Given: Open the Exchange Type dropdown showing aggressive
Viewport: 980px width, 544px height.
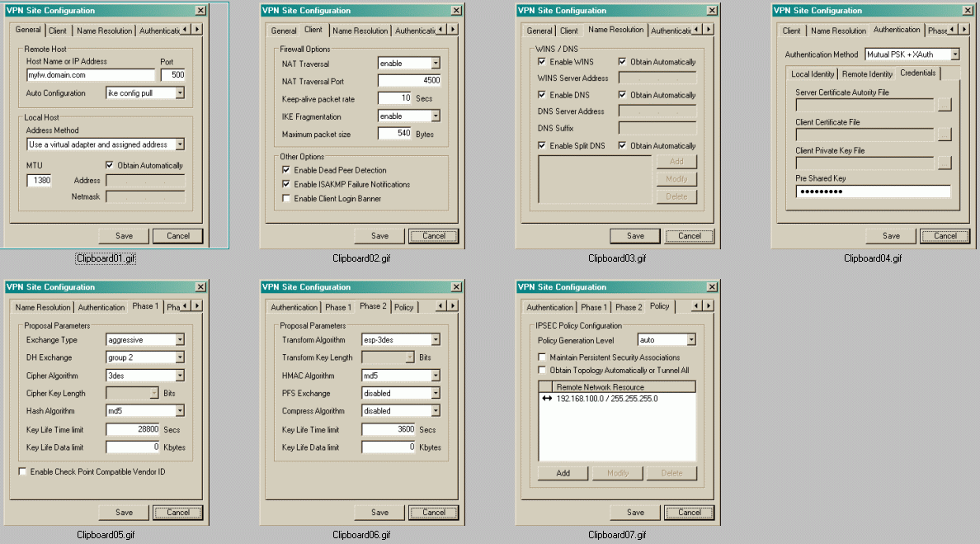Looking at the screenshot, I should coord(180,339).
